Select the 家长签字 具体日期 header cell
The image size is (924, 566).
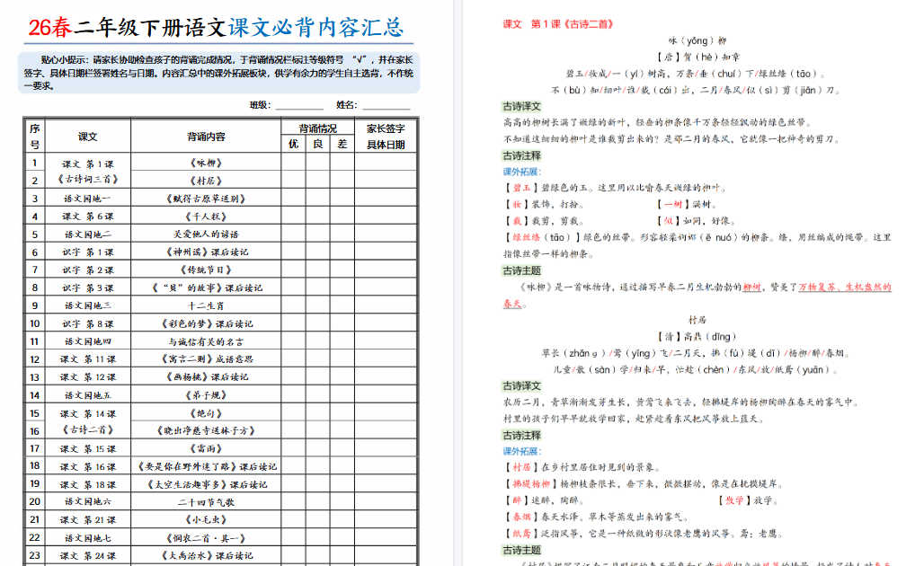pyautogui.click(x=388, y=137)
